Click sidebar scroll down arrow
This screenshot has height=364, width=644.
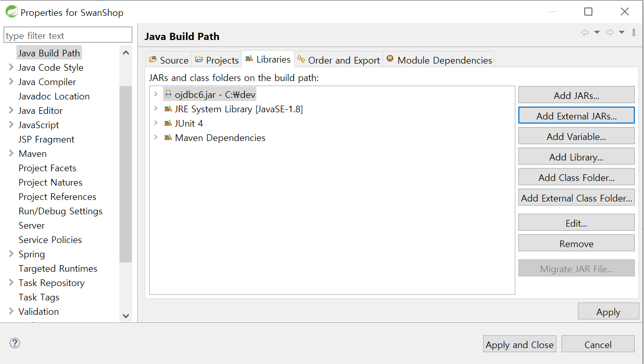(x=126, y=316)
